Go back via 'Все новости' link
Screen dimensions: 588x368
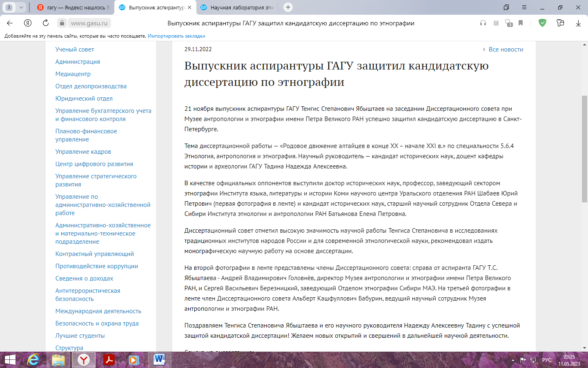point(506,49)
